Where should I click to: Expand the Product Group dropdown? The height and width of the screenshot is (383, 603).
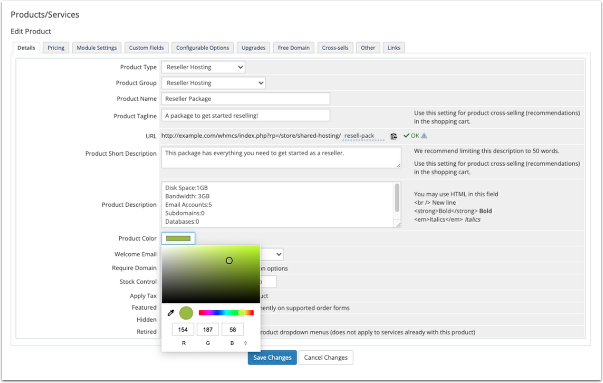pos(213,83)
